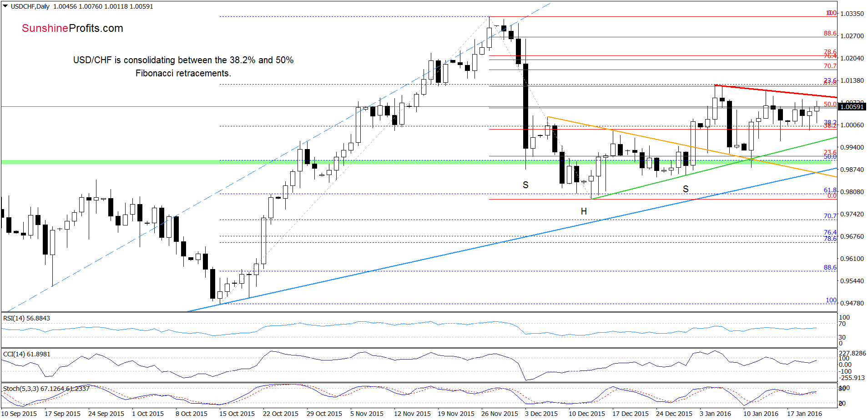Click the red 70.7 Fibonacci label near 1.02040
The width and height of the screenshot is (868, 420).
[x=830, y=66]
